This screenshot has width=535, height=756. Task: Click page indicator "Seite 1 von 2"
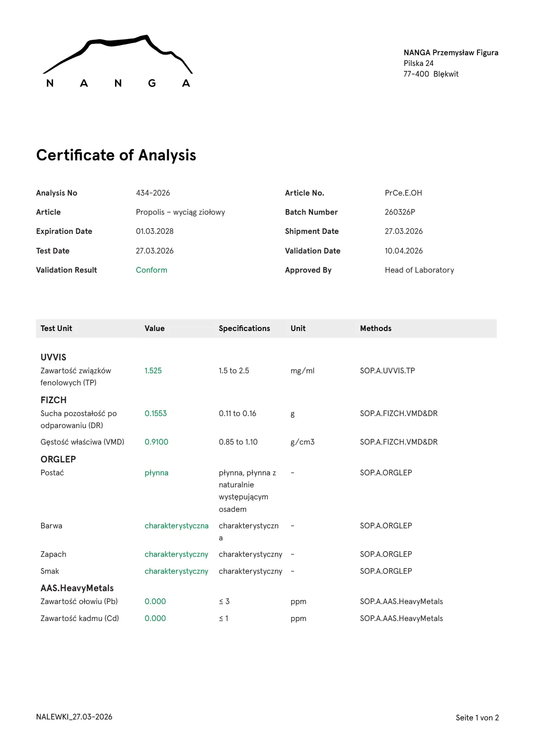pos(477,718)
